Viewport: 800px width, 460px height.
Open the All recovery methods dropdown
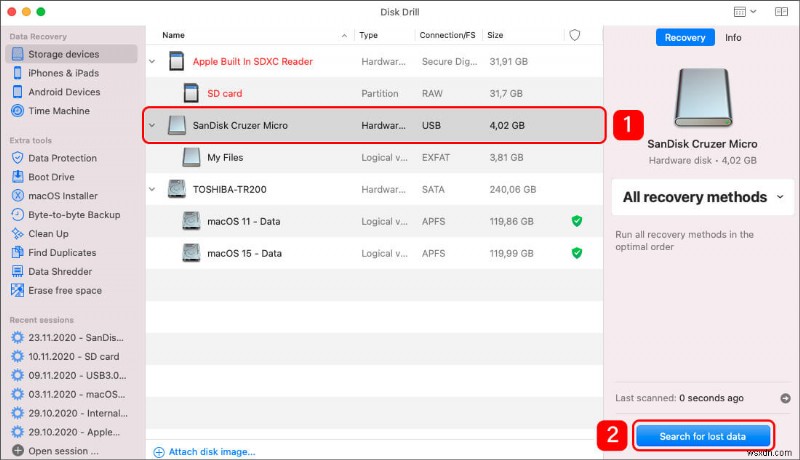[703, 197]
